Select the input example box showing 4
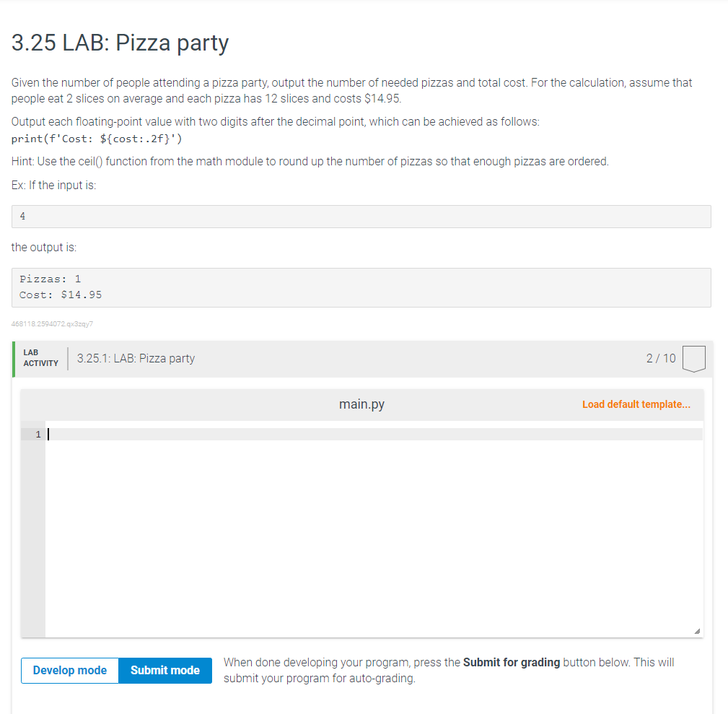Image resolution: width=728 pixels, height=714 pixels. coord(361,215)
